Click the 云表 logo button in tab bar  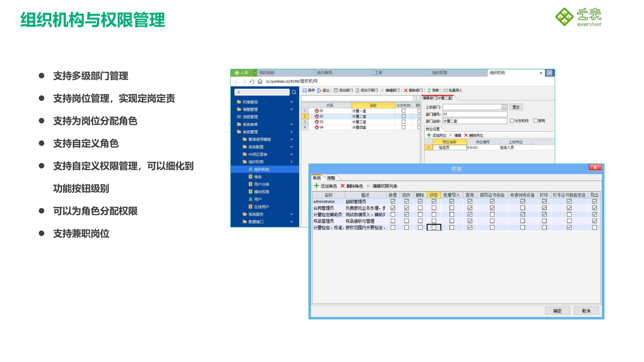click(241, 73)
